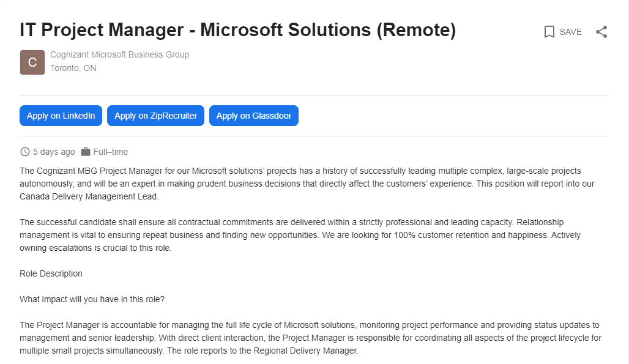Screen dimensions: 629x364
Task: Click the SAVE label
Action: tap(570, 32)
